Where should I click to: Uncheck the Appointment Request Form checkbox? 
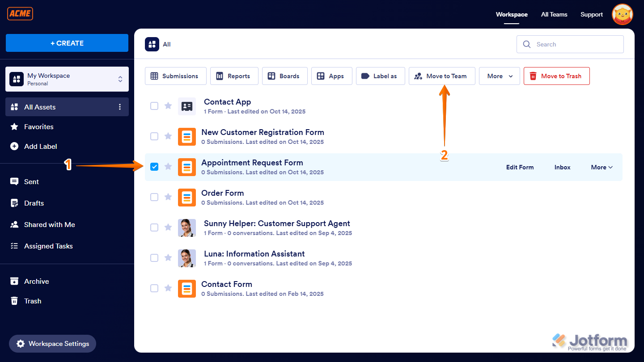[154, 166]
